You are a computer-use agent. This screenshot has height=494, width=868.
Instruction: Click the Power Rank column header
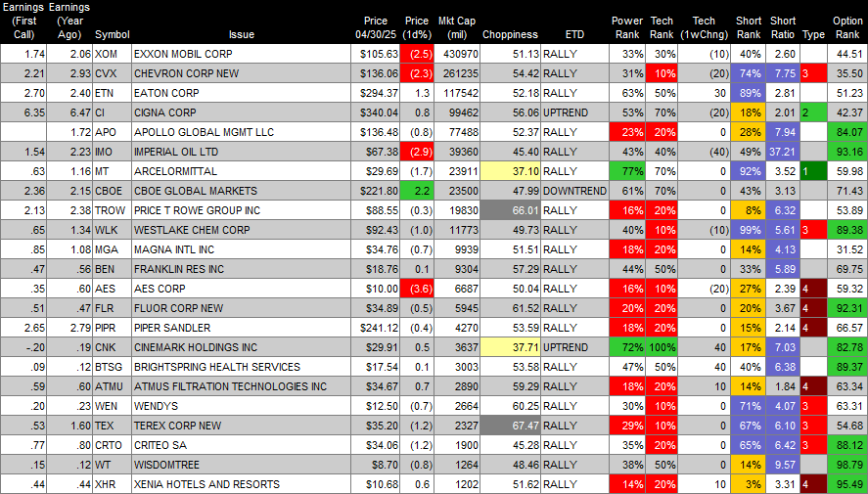(x=626, y=27)
